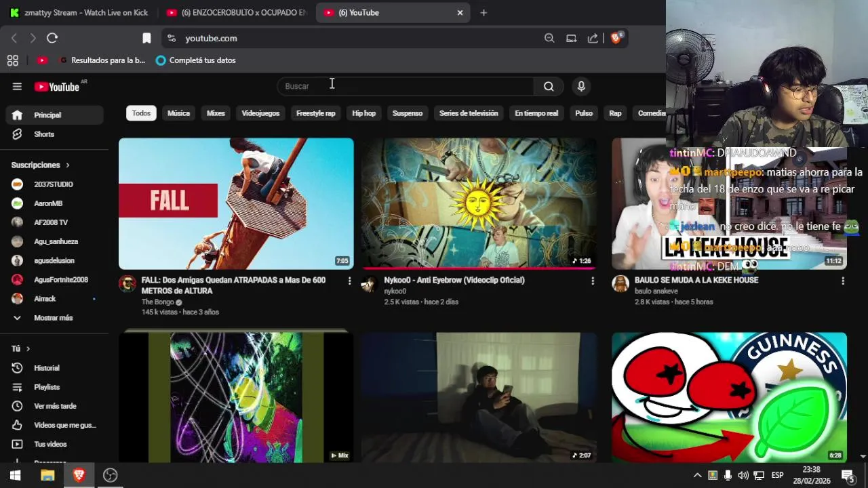The image size is (868, 488).
Task: Open 2037STUDIO subscription channel
Action: click(54, 184)
